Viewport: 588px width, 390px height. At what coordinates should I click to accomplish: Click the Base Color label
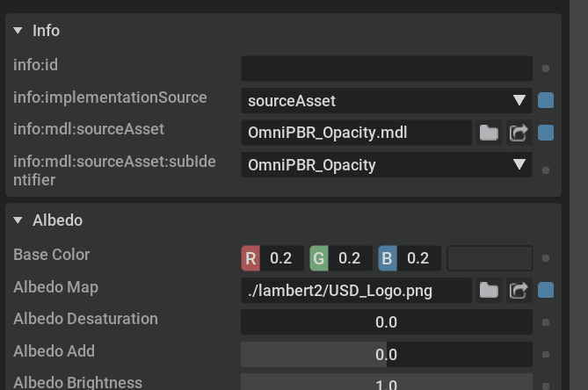tap(51, 255)
